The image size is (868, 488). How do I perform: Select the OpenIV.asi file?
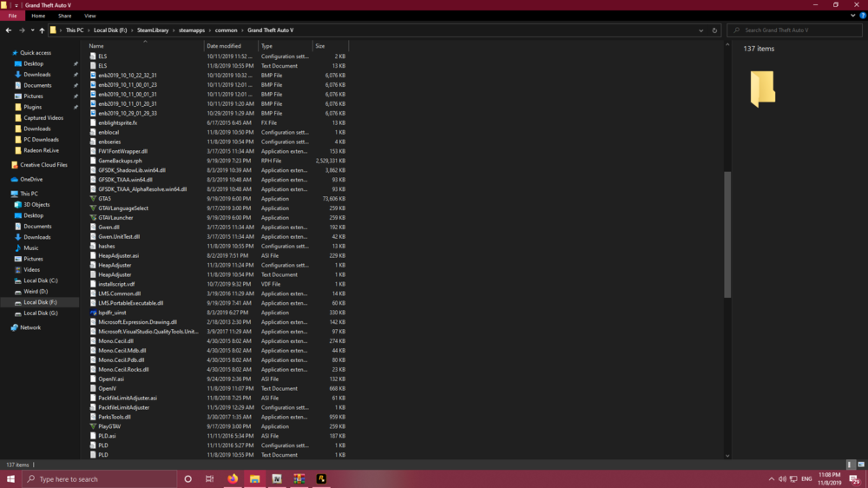[111, 379]
